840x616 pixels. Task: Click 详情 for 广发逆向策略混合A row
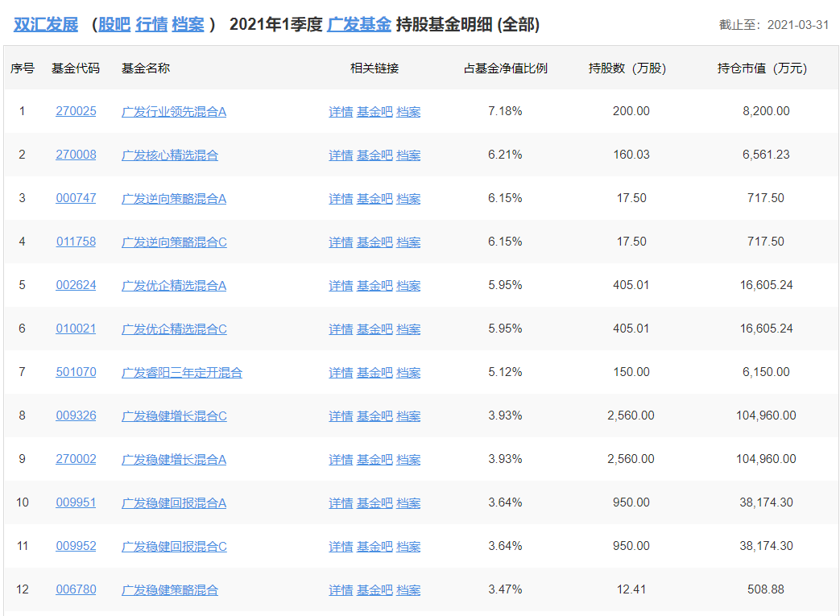click(341, 198)
